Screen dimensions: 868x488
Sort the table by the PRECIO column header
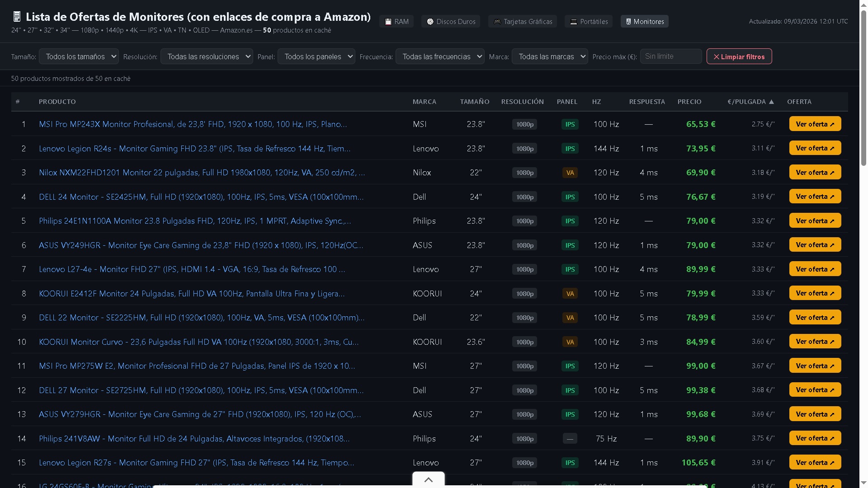689,102
